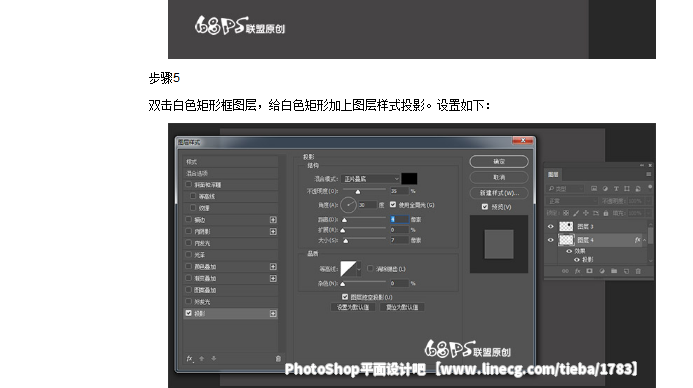This screenshot has width=693, height=388.
Task: Click the shape layer filter icon
Action: pyautogui.click(x=627, y=189)
